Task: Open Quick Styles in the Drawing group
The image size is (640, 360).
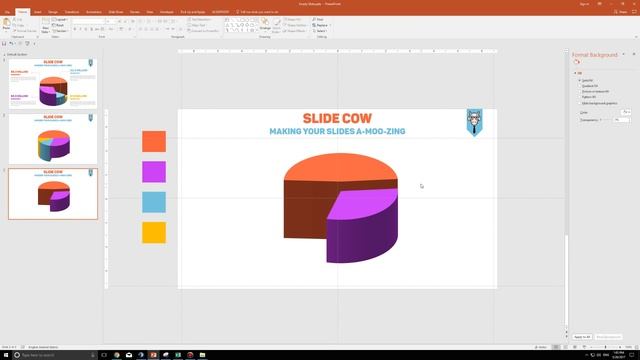Action: point(276,25)
